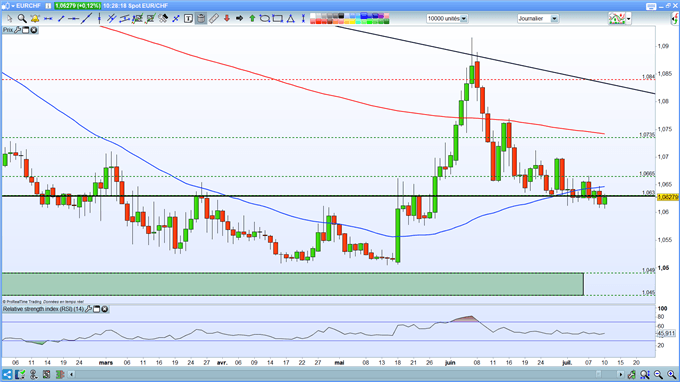Insert a text annotation with T tool
This screenshot has height=382, width=680.
(188, 19)
